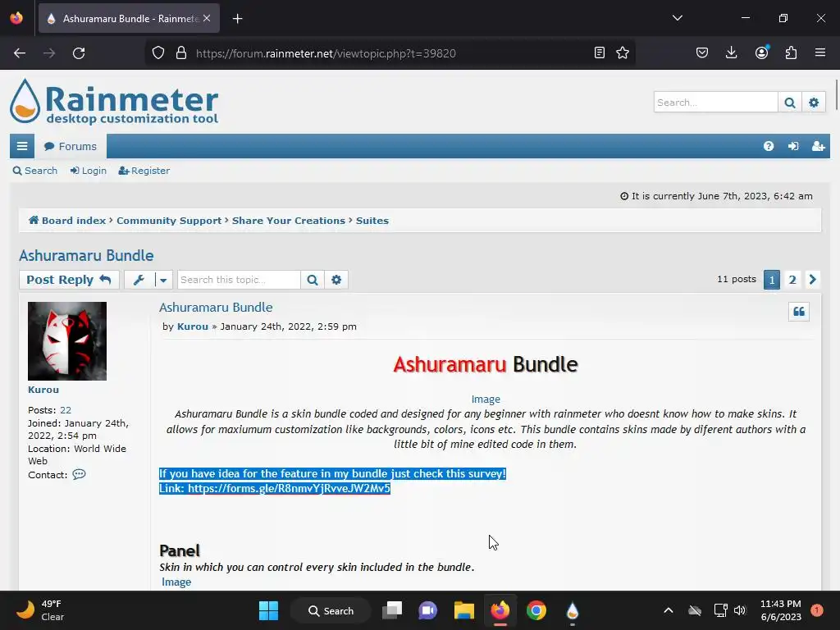Show hidden system tray icons
The image size is (840, 630).
[x=668, y=610]
